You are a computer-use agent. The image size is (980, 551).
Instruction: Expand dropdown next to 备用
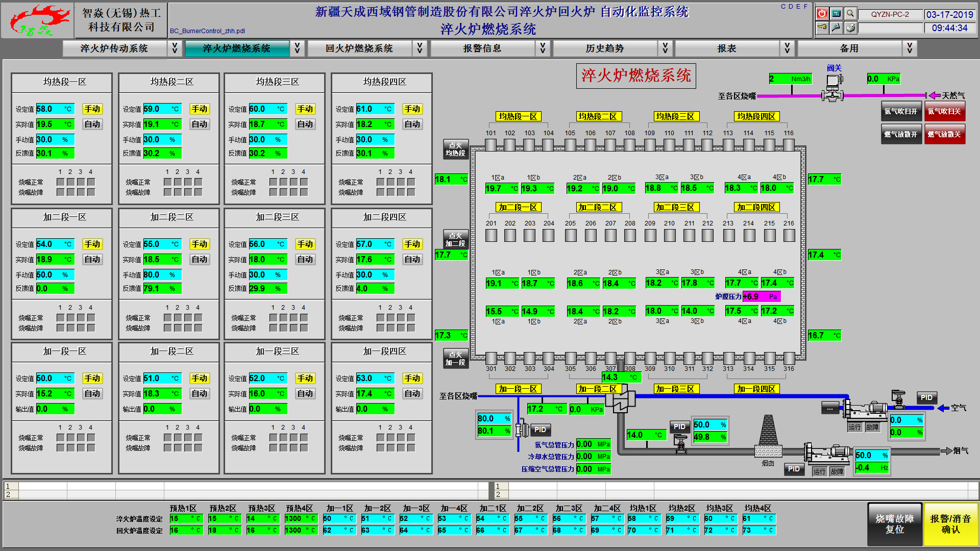(910, 48)
